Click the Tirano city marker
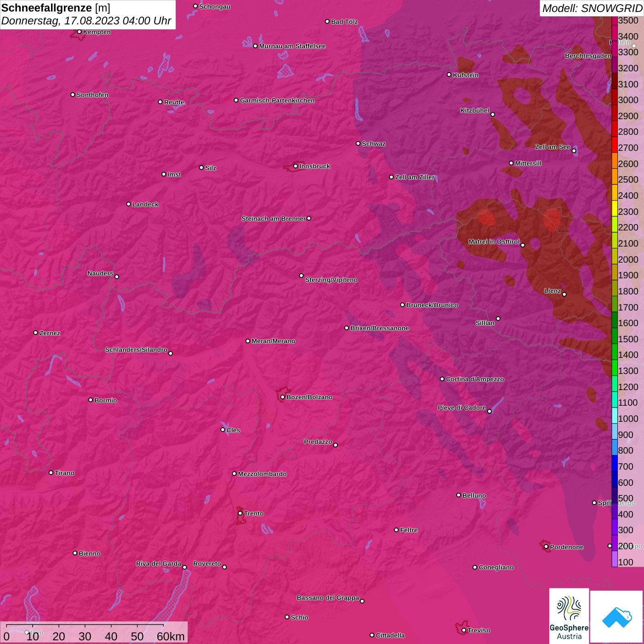 (51, 472)
